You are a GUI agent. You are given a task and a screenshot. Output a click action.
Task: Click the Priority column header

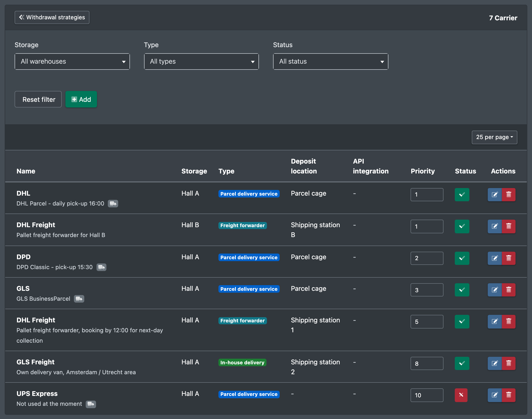tap(423, 171)
